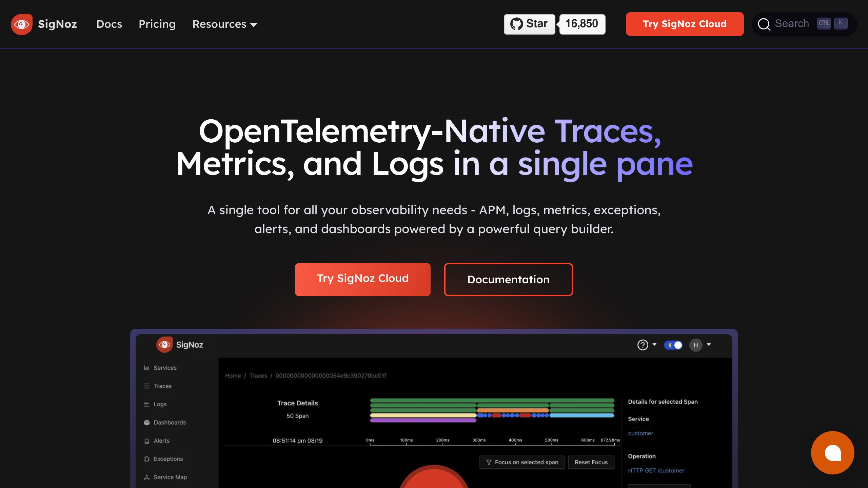Click the SigNoz eye logo icon

pos(21,24)
